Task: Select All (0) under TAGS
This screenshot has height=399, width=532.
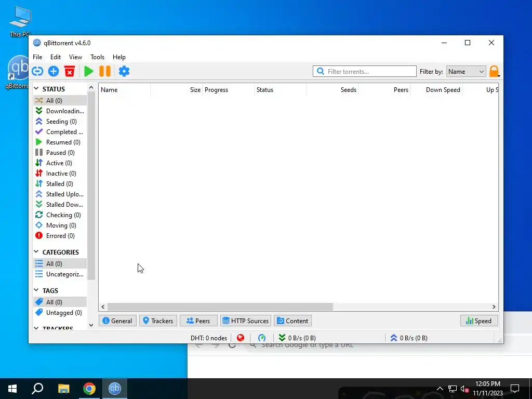Action: (x=60, y=302)
